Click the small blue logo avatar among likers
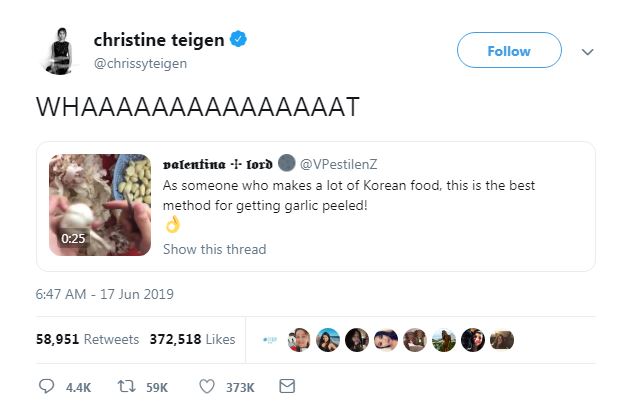 coord(271,340)
